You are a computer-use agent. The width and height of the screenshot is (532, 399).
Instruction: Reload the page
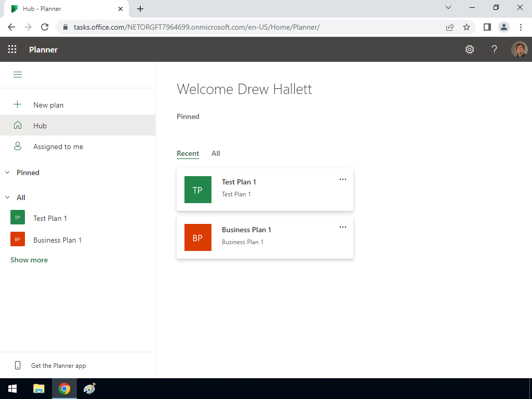tap(45, 27)
